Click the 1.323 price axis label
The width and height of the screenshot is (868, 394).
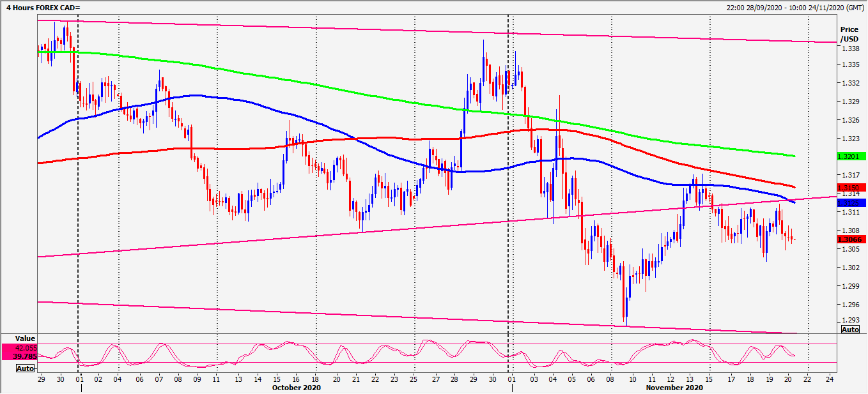tap(850, 139)
